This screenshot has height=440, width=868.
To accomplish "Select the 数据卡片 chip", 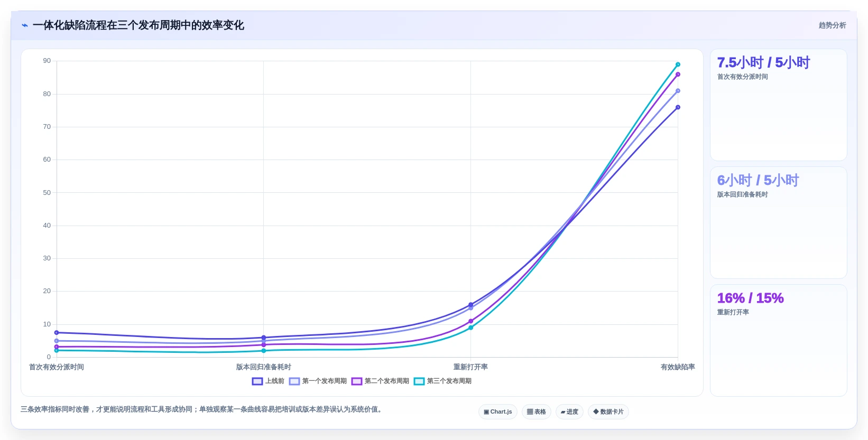I will [608, 412].
